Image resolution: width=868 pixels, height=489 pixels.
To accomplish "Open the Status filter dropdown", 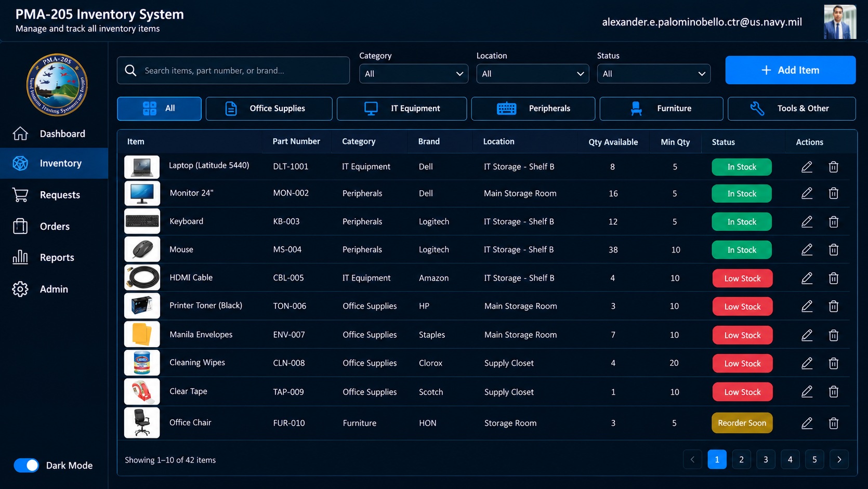I will click(654, 74).
